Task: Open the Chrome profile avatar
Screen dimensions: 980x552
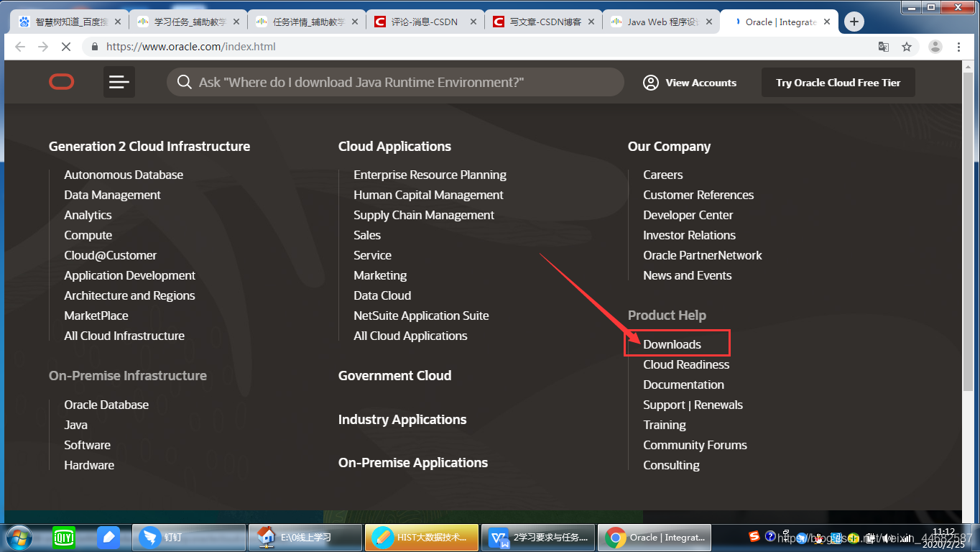Action: point(935,47)
